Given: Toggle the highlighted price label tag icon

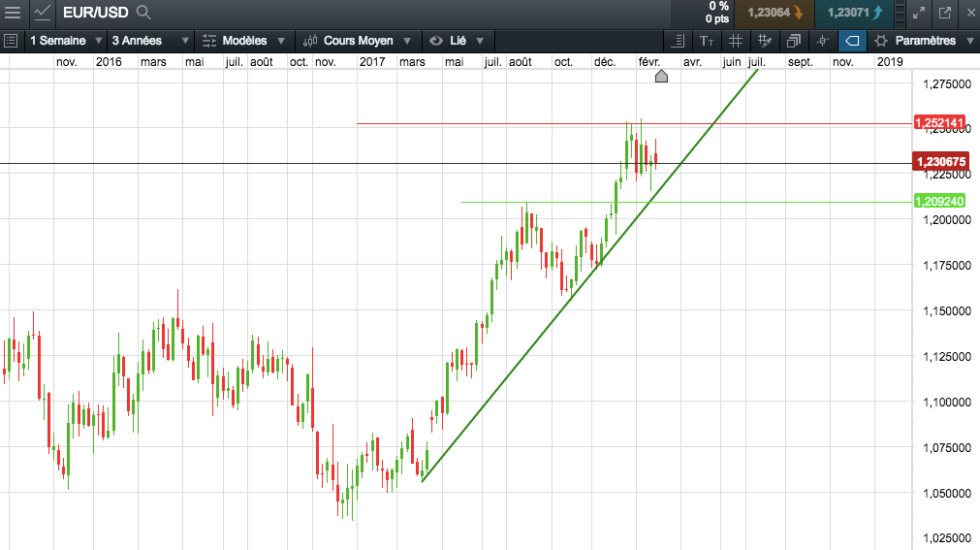Looking at the screenshot, I should pyautogui.click(x=852, y=41).
